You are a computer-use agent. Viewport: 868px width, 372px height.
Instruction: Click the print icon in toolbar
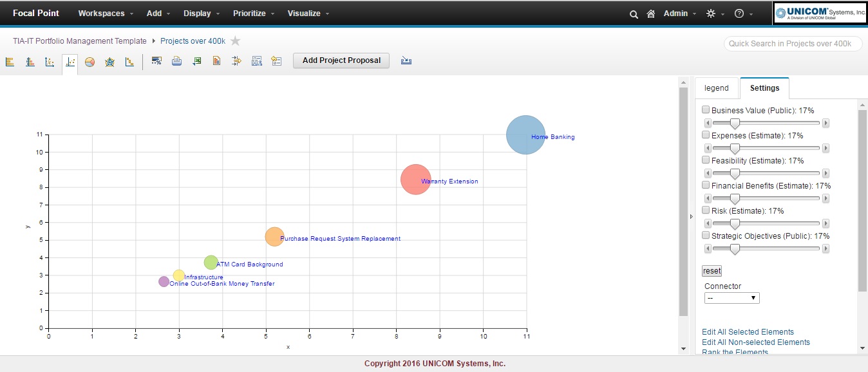pyautogui.click(x=176, y=60)
